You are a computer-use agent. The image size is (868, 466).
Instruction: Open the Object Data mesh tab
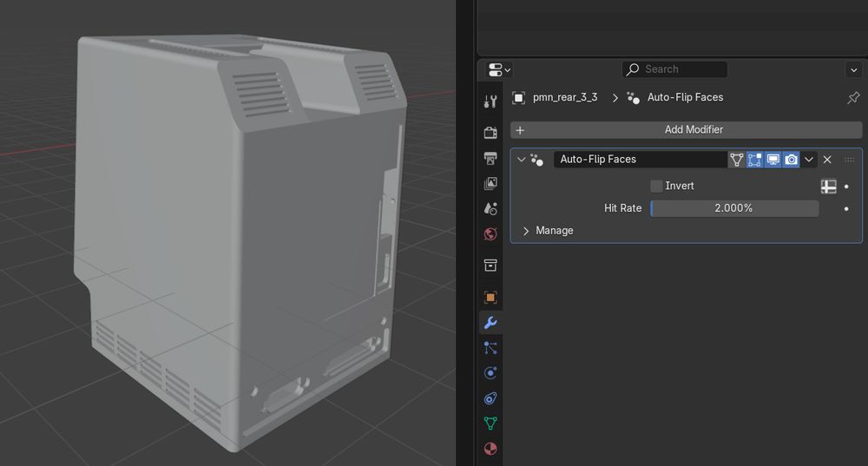(490, 423)
